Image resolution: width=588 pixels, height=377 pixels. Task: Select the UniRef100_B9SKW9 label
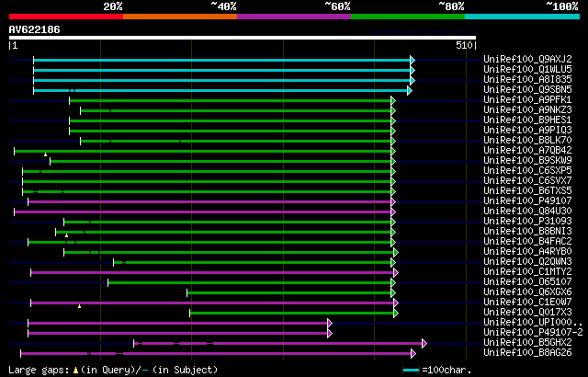click(527, 160)
